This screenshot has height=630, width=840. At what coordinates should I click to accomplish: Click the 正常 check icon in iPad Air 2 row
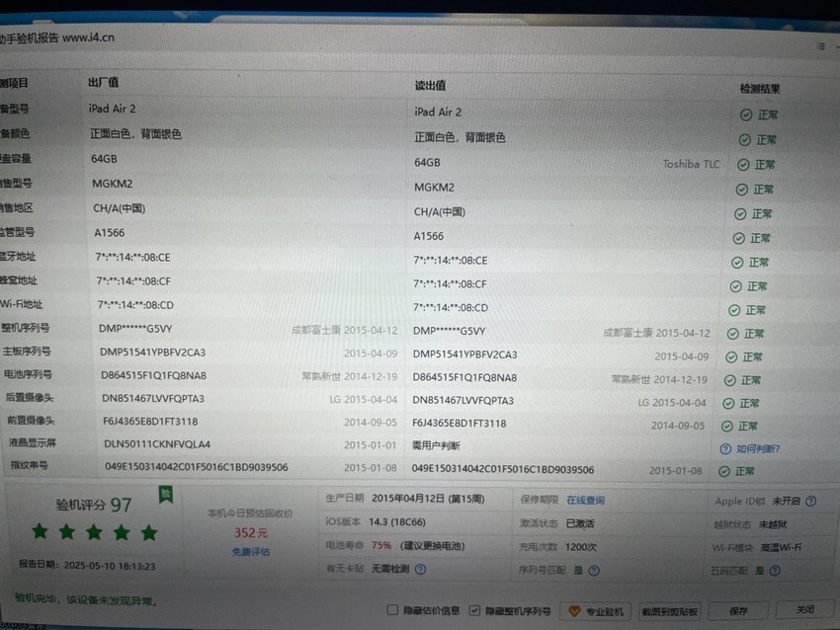[746, 115]
